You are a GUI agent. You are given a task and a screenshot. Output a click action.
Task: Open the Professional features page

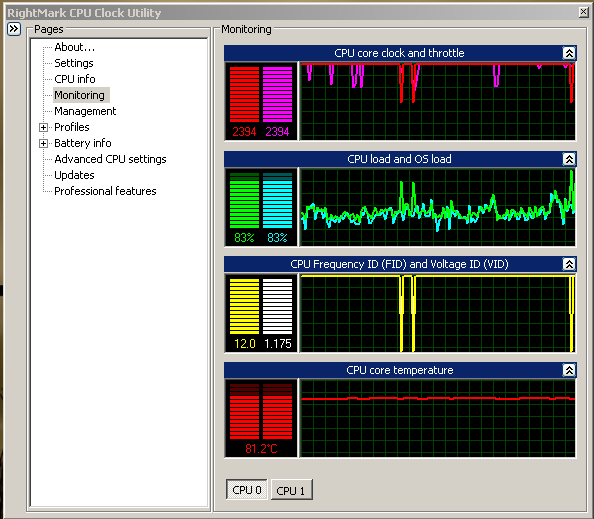click(105, 191)
